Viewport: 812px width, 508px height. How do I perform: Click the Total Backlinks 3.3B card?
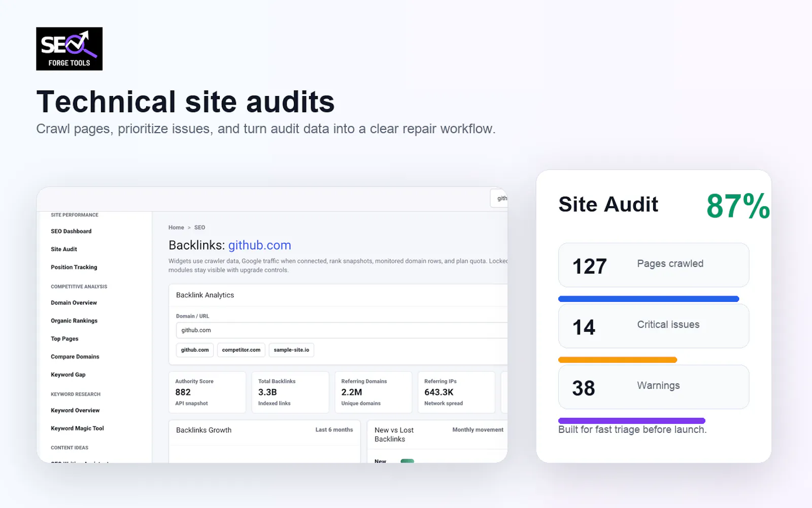point(290,392)
